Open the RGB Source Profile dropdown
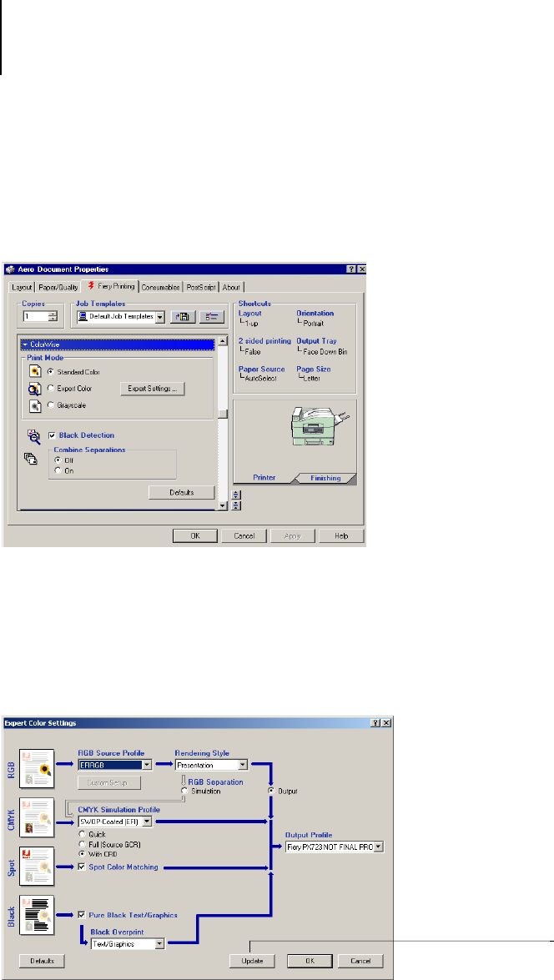The height and width of the screenshot is (980, 554). tap(147, 764)
